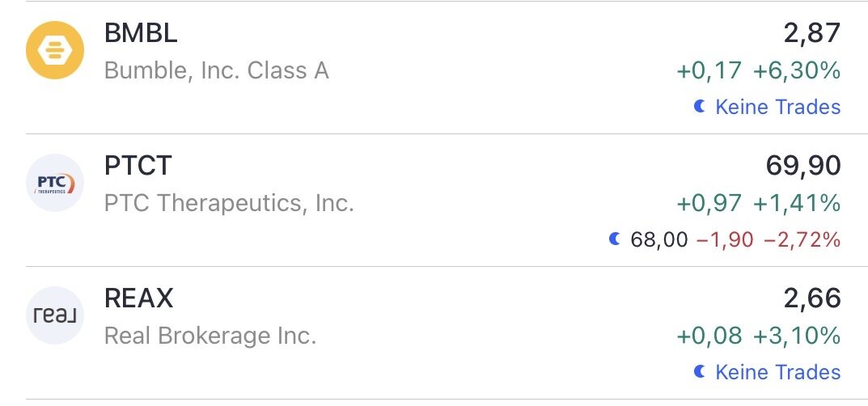
Task: Tap BMBL price 2,87
Action: coord(812,34)
